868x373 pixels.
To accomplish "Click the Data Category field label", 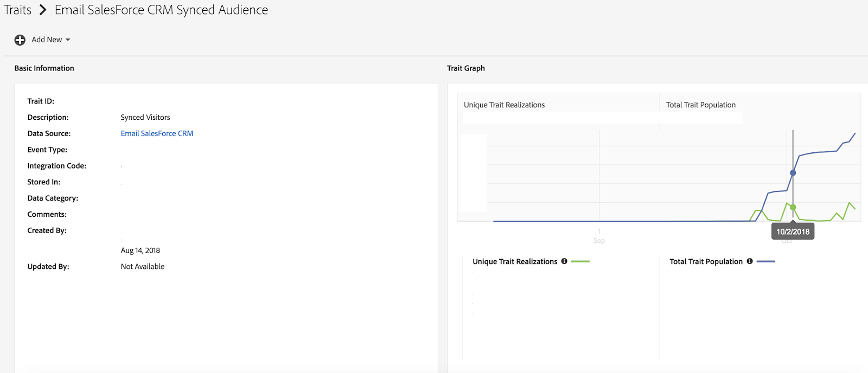I will pyautogui.click(x=53, y=198).
